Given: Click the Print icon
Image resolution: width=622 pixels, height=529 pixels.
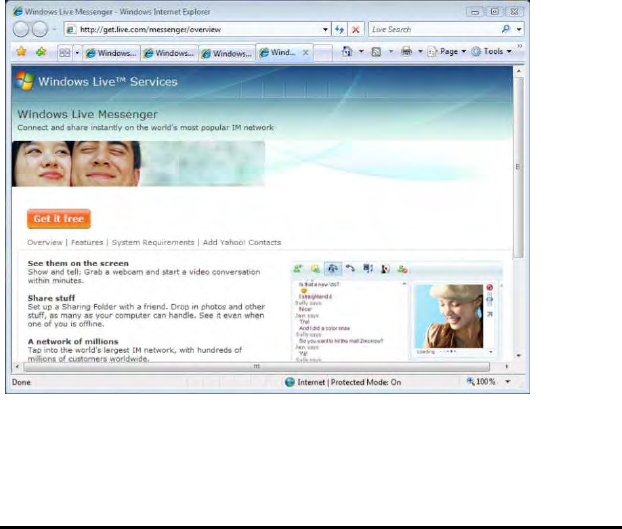Looking at the screenshot, I should tap(406, 52).
